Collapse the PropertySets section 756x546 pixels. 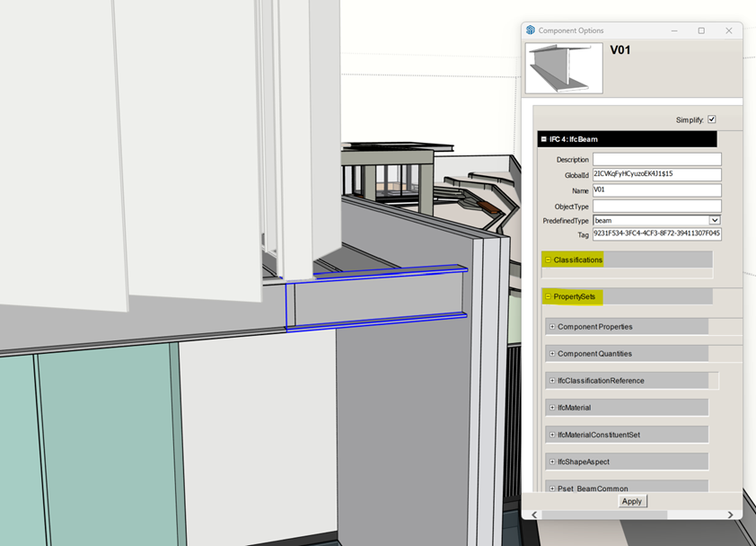(x=549, y=296)
